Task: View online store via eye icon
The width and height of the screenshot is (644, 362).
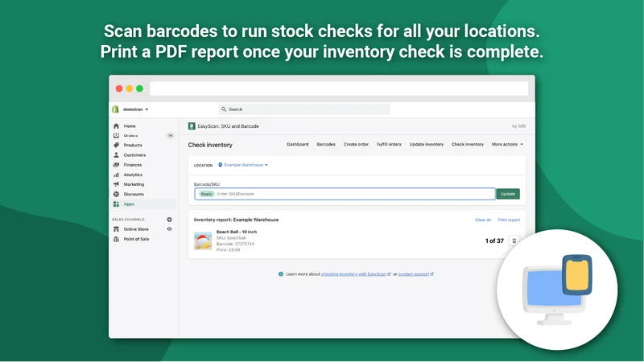Action: [169, 229]
